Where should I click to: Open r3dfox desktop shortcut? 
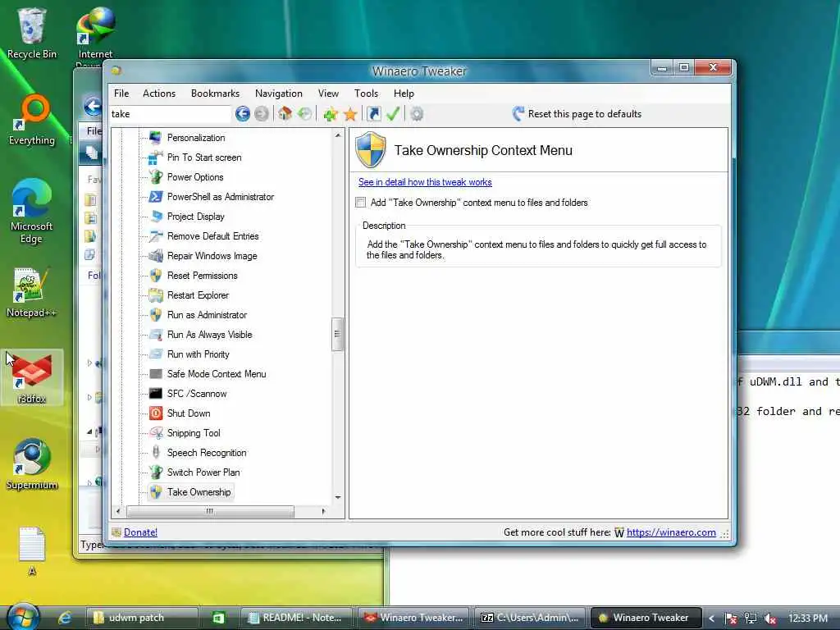(32, 377)
